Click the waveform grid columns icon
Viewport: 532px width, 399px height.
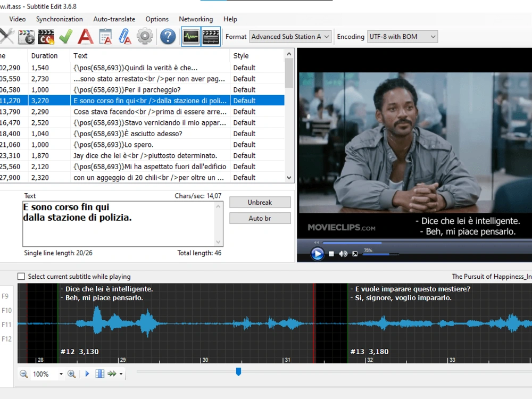[x=100, y=374]
